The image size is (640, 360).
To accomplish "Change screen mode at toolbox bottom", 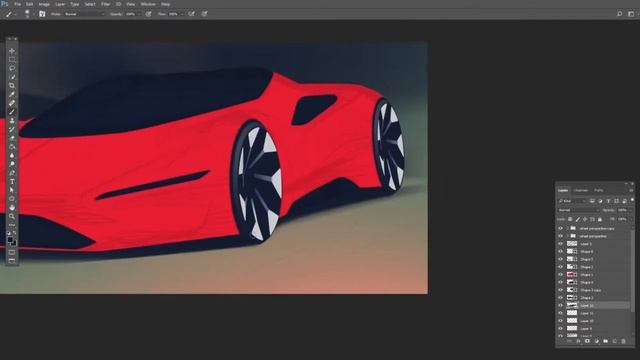I will click(x=12, y=260).
